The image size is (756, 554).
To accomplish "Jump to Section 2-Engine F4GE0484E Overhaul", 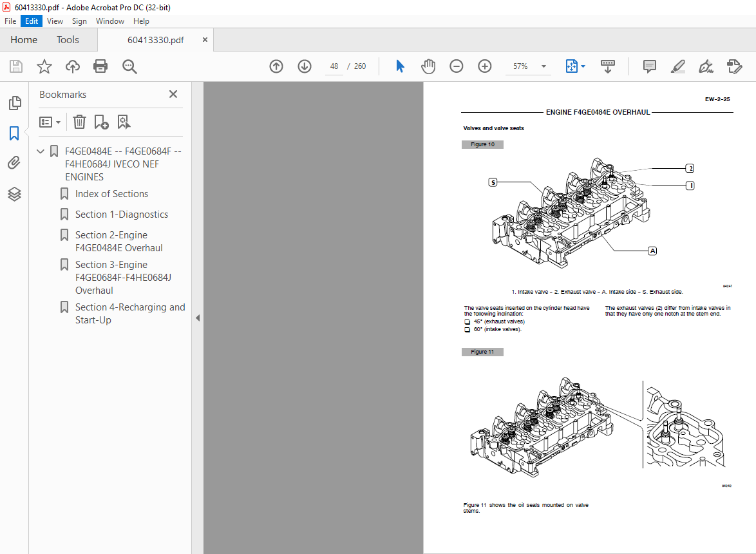I will [118, 242].
